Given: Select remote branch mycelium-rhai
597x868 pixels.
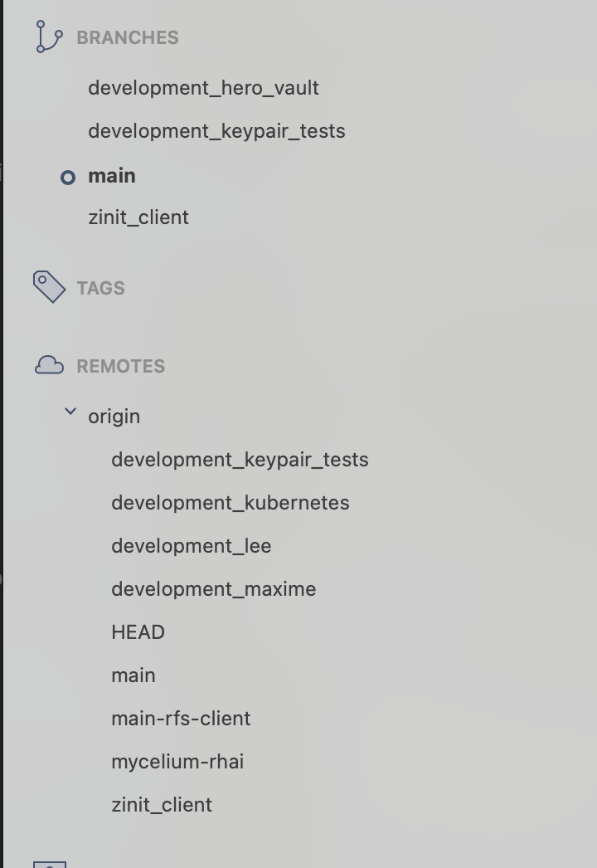Looking at the screenshot, I should click(x=177, y=762).
